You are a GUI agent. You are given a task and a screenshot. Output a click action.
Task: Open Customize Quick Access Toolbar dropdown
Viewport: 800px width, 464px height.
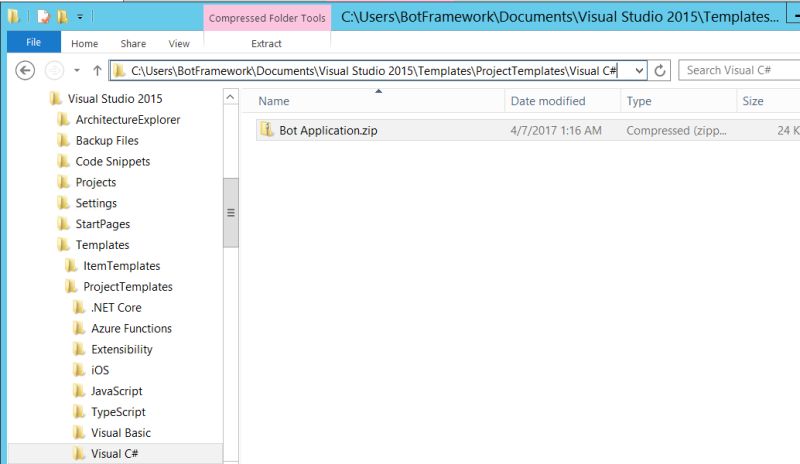(x=80, y=17)
